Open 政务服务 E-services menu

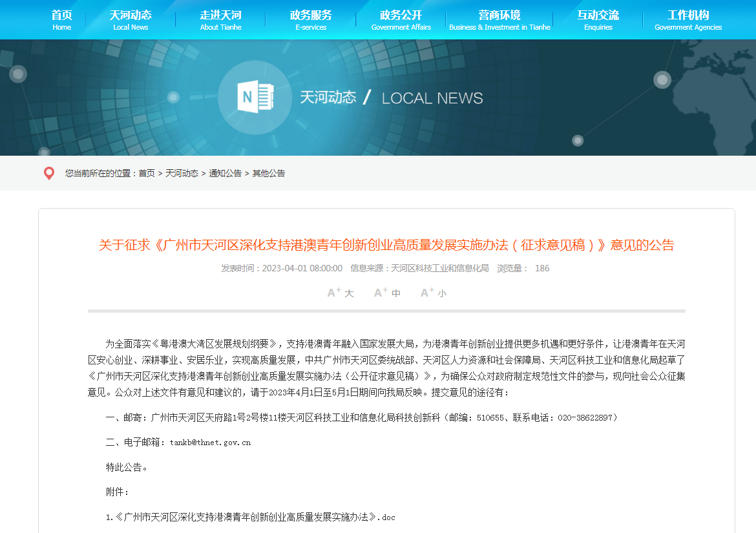coord(311,20)
